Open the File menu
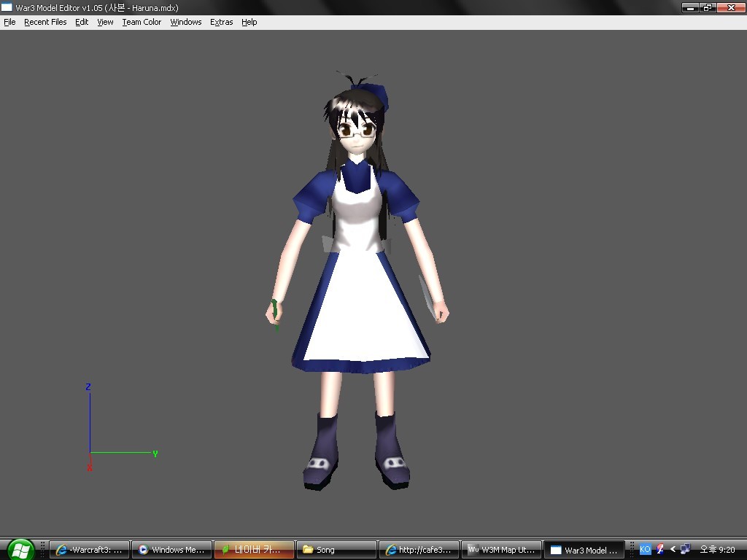The height and width of the screenshot is (560, 747). (9, 22)
